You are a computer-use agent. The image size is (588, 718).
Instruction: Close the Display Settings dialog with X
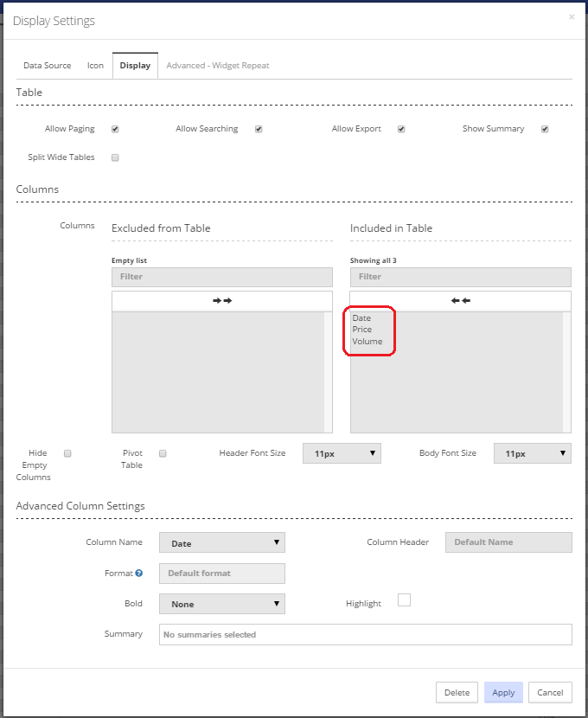point(572,17)
